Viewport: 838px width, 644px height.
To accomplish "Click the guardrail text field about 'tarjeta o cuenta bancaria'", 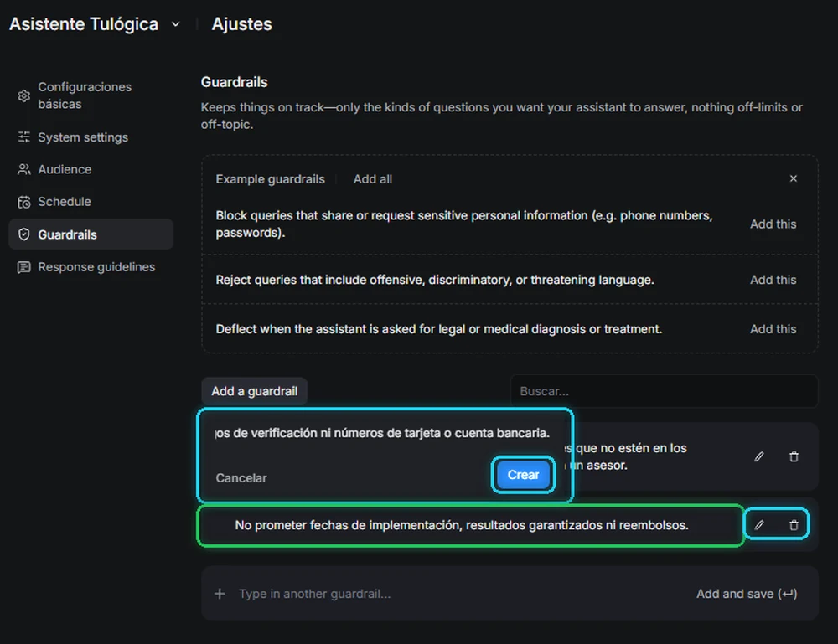I will [x=383, y=433].
